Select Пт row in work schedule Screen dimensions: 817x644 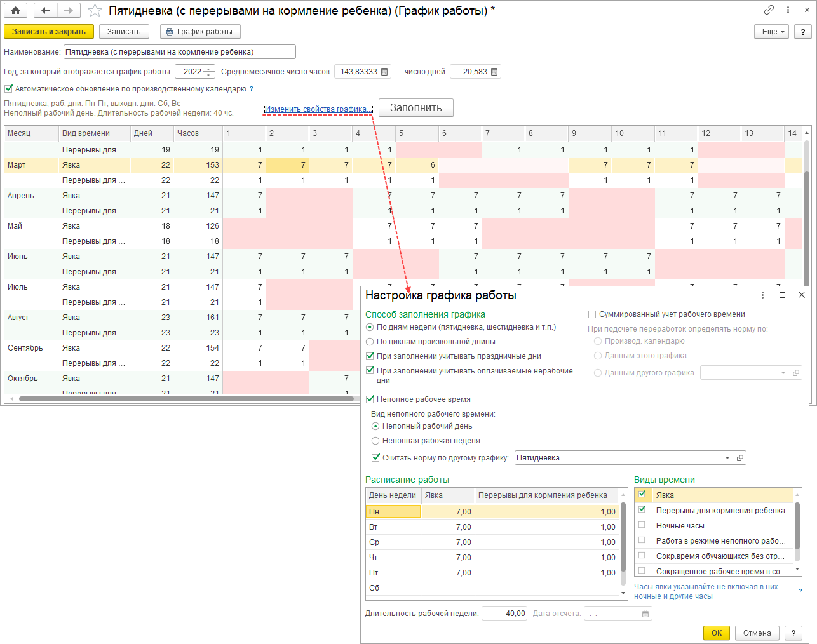point(492,573)
